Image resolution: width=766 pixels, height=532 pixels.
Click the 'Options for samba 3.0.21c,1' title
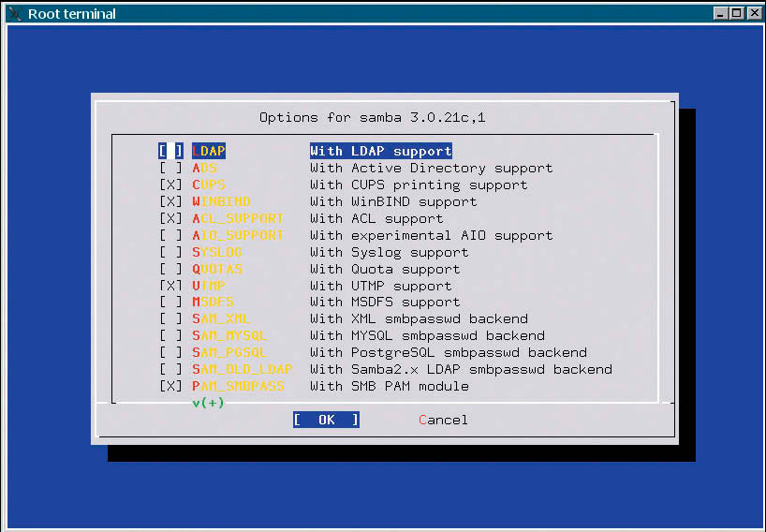tap(373, 117)
